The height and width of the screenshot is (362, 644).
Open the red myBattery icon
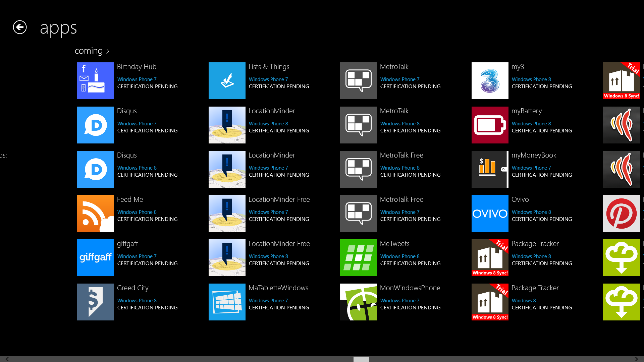[490, 125]
